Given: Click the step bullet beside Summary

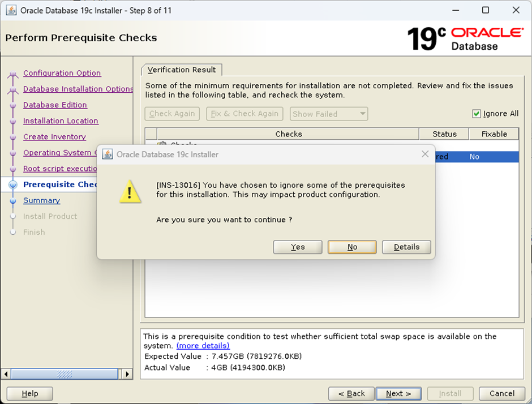Looking at the screenshot, I should (13, 201).
